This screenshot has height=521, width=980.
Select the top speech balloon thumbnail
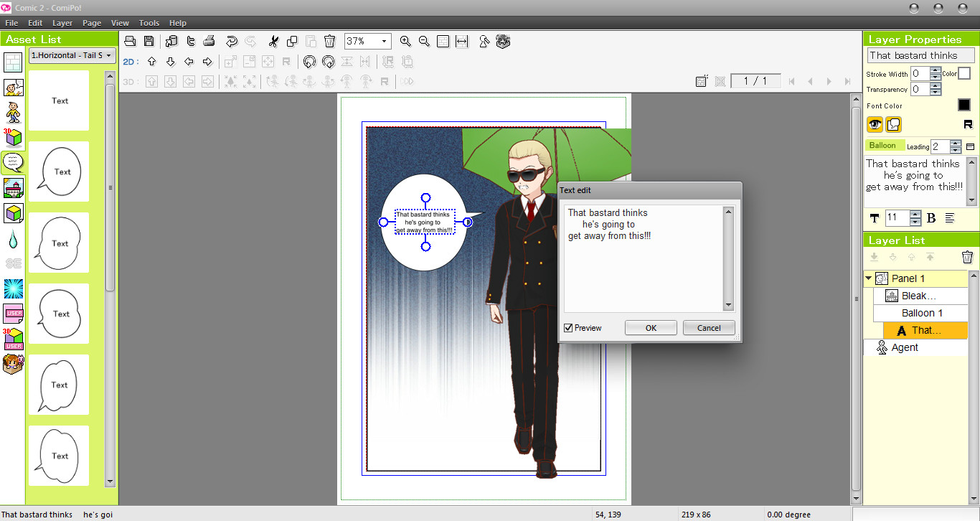(x=59, y=172)
